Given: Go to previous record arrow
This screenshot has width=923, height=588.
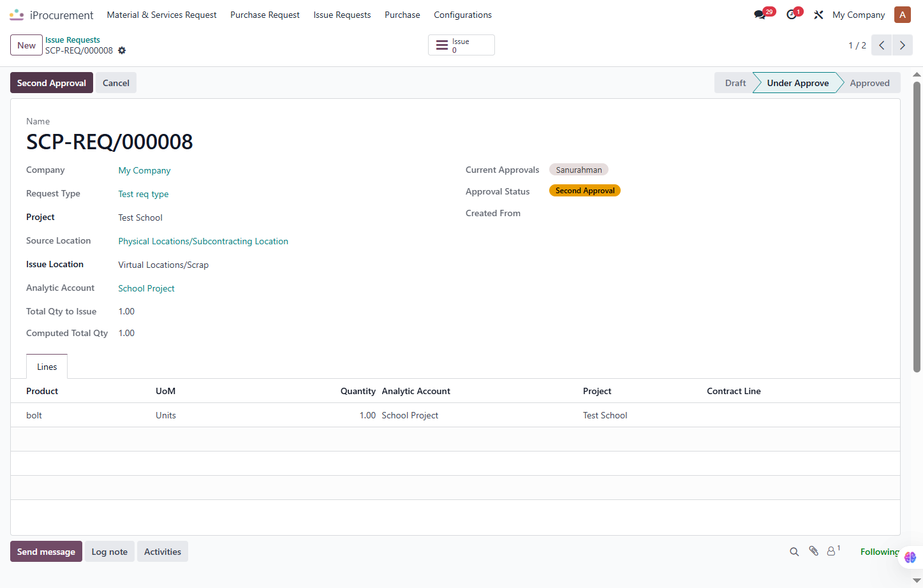Looking at the screenshot, I should tap(882, 45).
